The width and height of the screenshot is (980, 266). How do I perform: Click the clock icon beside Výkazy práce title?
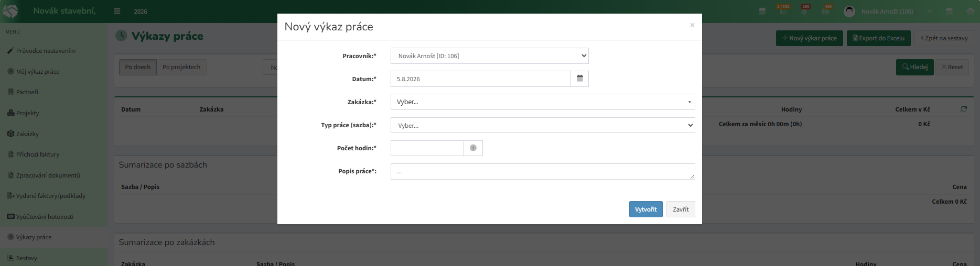[121, 36]
